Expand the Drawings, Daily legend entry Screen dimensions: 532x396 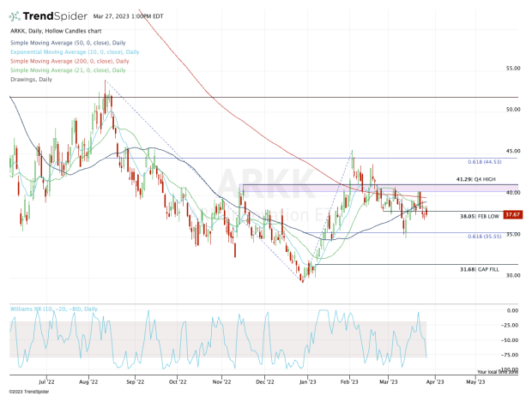(x=32, y=80)
